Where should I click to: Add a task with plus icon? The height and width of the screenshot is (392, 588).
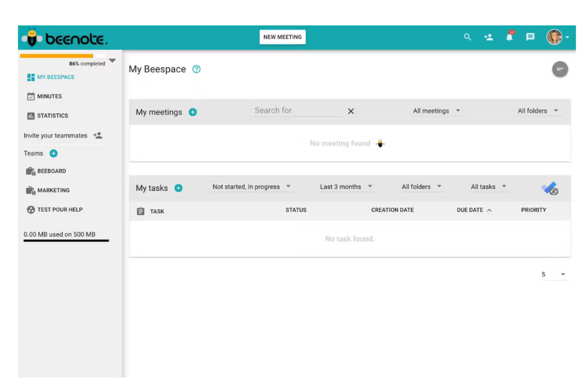[178, 188]
